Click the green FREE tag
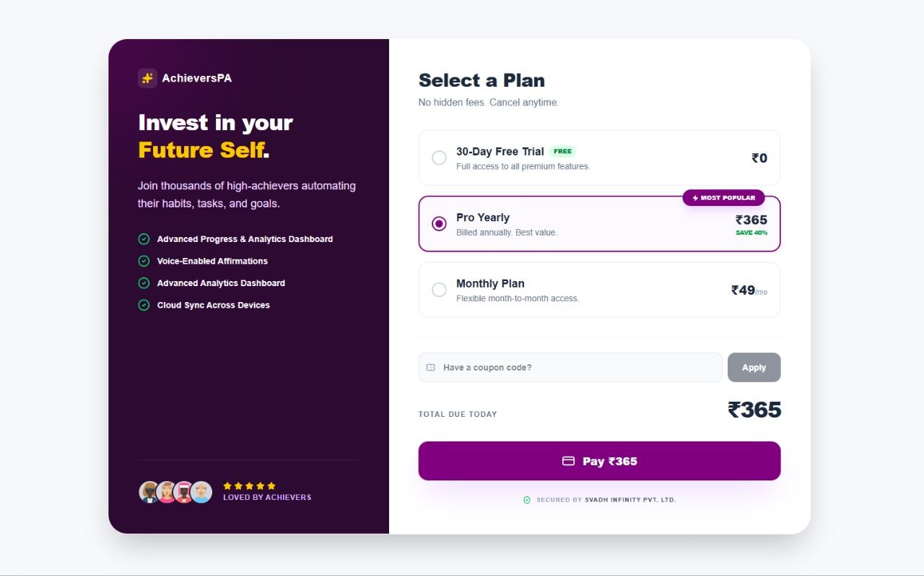Viewport: 924px width, 578px height. pos(562,152)
